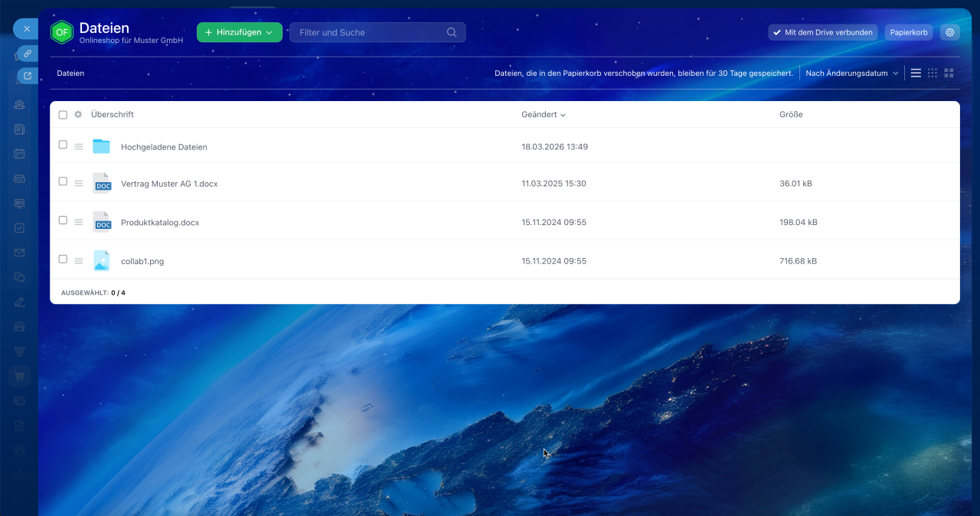Click image icon of collab1.png
The image size is (980, 516).
pos(101,260)
